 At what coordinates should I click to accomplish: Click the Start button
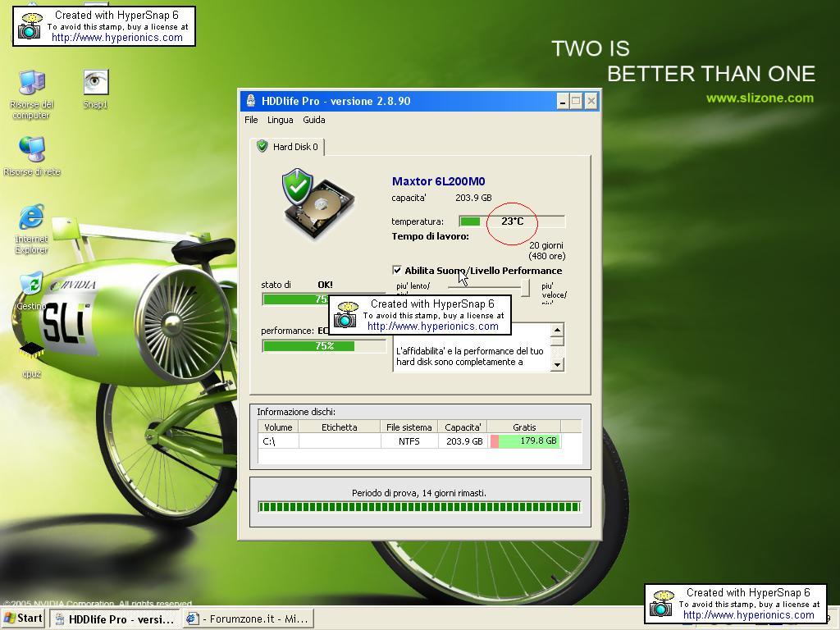click(x=24, y=619)
